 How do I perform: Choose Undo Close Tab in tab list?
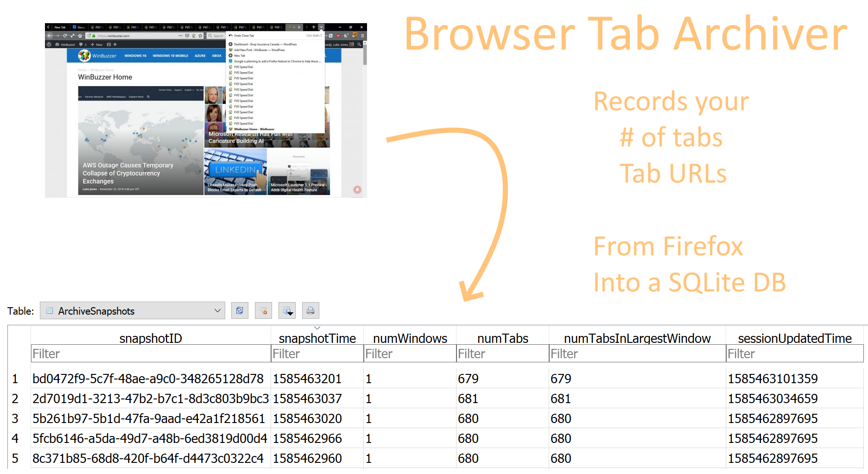pyautogui.click(x=275, y=36)
